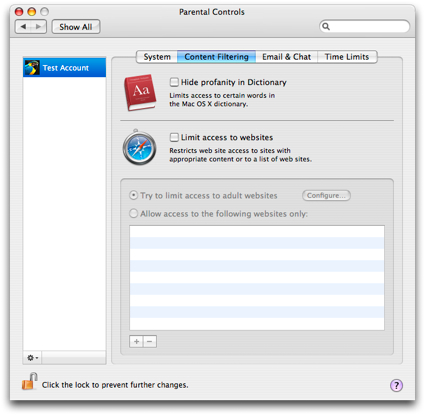Click the Configure... button
The width and height of the screenshot is (425, 415).
pyautogui.click(x=326, y=195)
